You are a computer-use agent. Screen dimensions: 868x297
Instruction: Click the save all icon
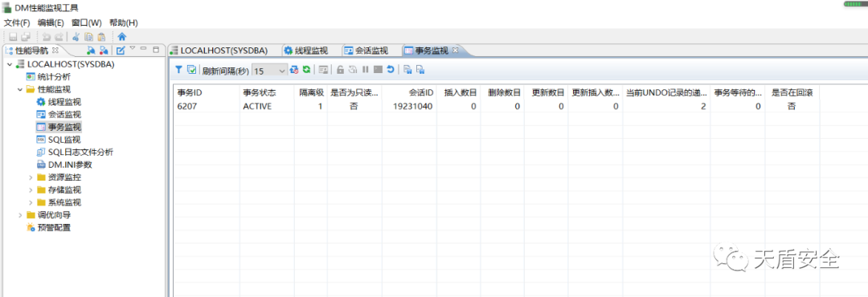point(26,37)
